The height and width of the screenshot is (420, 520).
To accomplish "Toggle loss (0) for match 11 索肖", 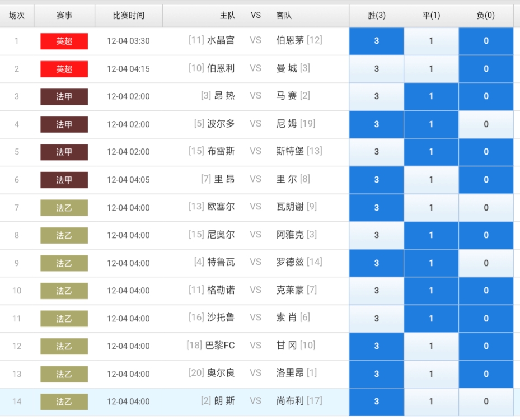I will [x=486, y=319].
